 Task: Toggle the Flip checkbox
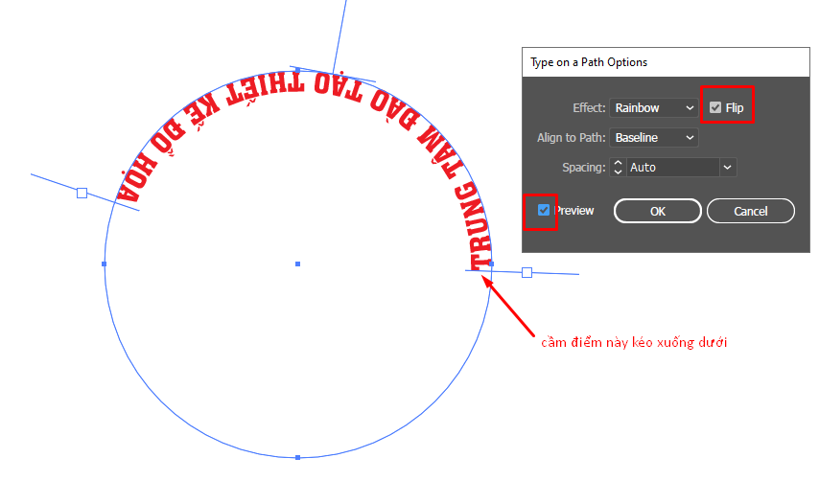tap(715, 108)
